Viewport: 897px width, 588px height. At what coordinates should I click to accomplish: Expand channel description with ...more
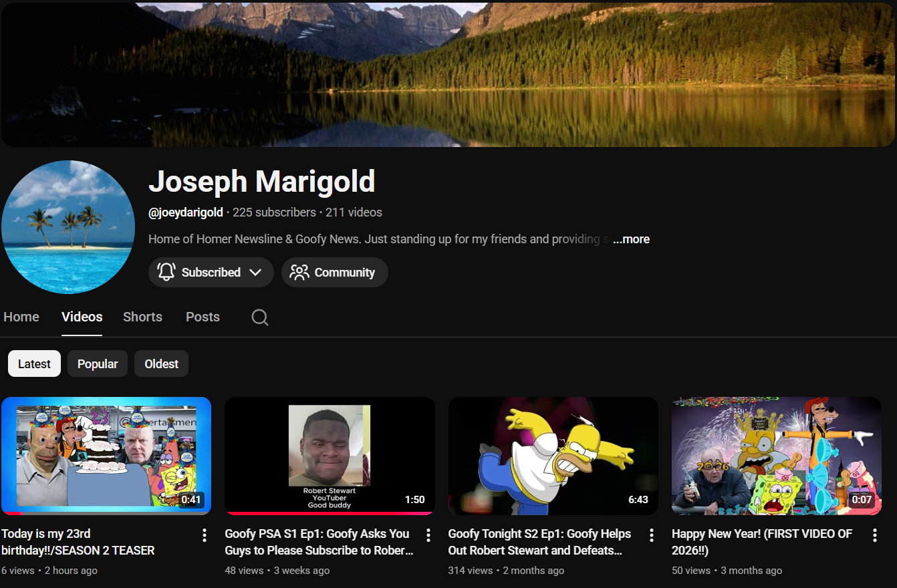(631, 239)
